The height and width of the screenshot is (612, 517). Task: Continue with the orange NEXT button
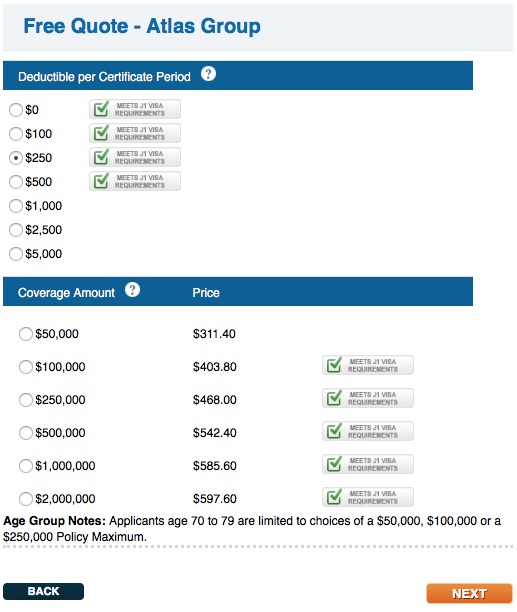pos(469,593)
